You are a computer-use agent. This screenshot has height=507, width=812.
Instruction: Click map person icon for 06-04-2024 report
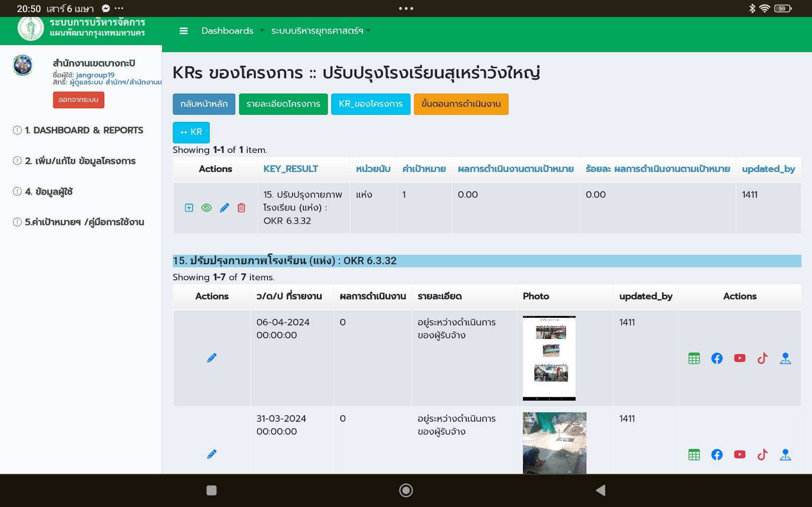click(785, 358)
